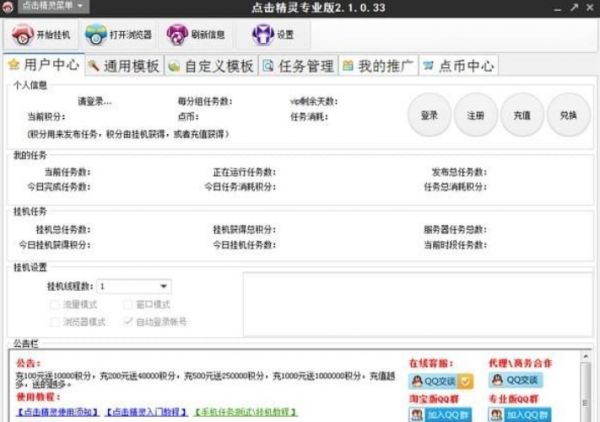This screenshot has height=422, width=600.
Task: Switch to the 用户中心 tab
Action: pyautogui.click(x=44, y=65)
